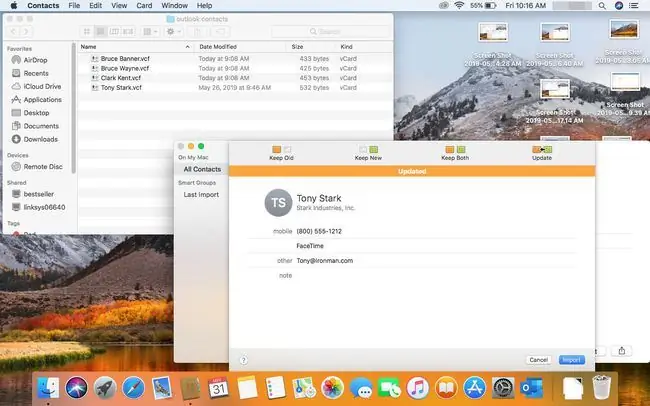Sort Finder list by Name column

[x=136, y=47]
